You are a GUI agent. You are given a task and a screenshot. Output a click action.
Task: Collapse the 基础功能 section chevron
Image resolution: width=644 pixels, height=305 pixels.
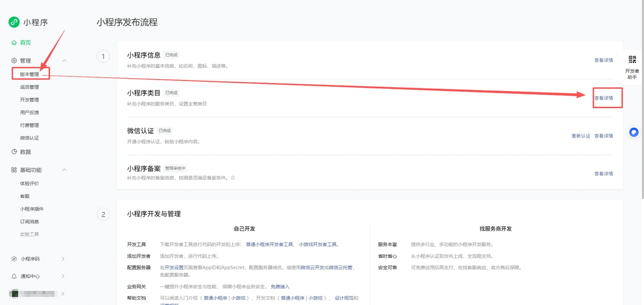click(64, 170)
